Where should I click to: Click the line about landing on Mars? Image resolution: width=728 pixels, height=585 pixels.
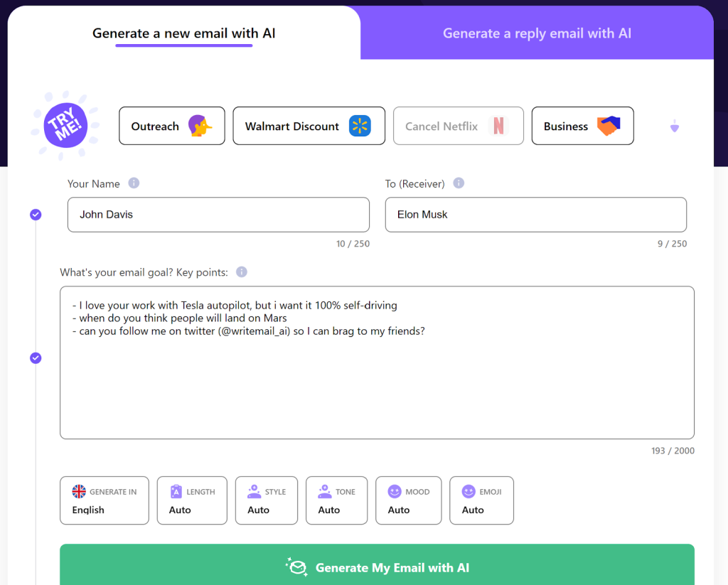coord(180,318)
